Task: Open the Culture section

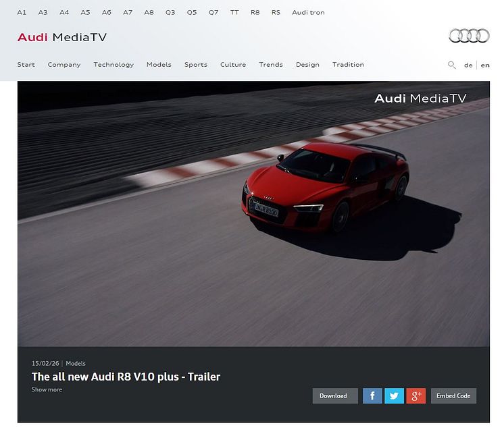Action: pyautogui.click(x=233, y=65)
